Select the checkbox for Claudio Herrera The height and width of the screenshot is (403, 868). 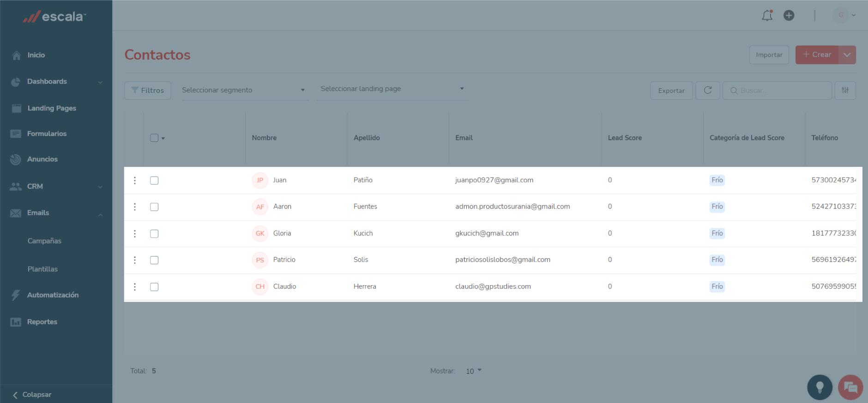point(154,287)
